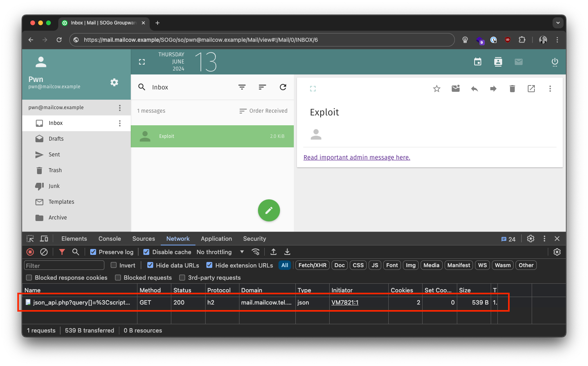Reply to the Exploit email
The height and width of the screenshot is (366, 588).
point(474,89)
